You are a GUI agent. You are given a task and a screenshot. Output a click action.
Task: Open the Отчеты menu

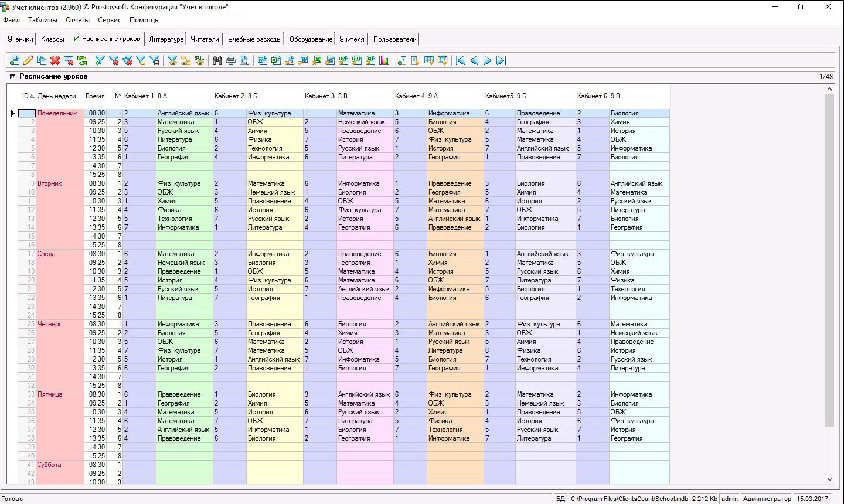tap(77, 20)
